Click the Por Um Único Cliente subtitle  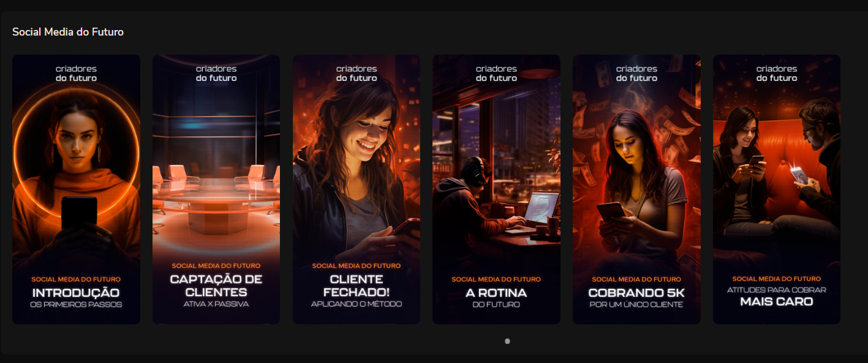636,305
